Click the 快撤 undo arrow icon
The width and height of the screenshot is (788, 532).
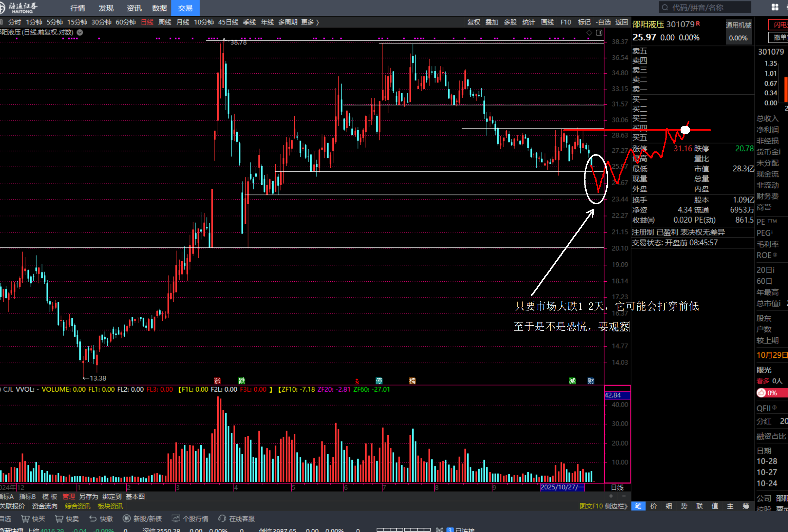tap(93, 519)
